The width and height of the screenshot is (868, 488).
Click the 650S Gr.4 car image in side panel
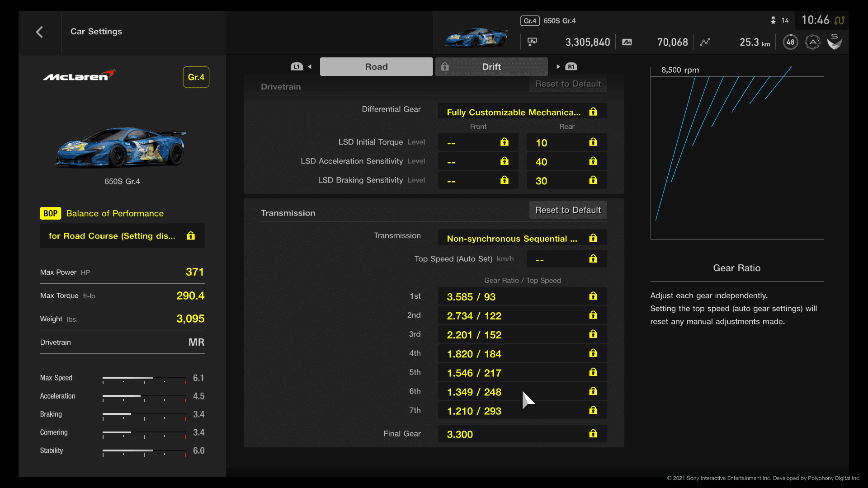point(121,147)
